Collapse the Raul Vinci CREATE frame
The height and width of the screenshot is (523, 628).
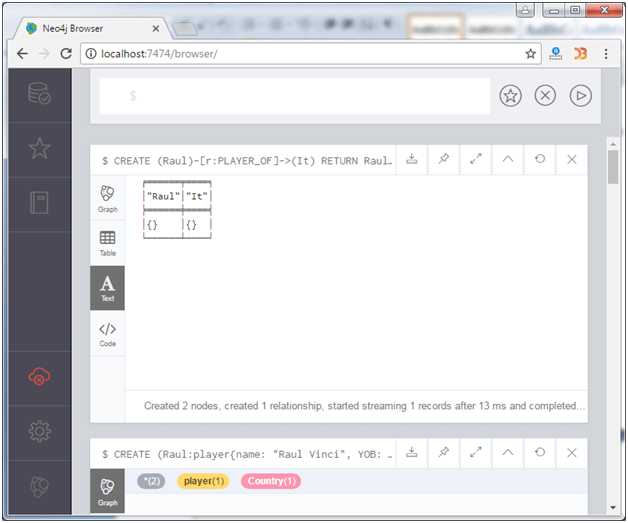click(x=507, y=453)
